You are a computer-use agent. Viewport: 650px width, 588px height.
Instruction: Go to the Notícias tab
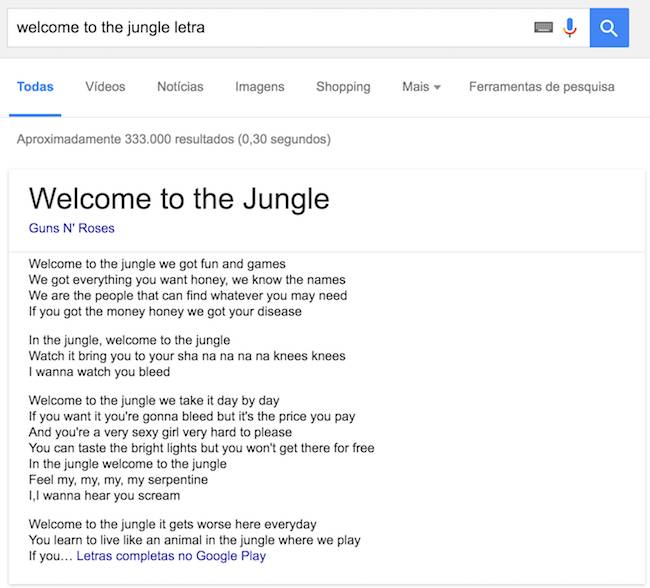pyautogui.click(x=180, y=87)
